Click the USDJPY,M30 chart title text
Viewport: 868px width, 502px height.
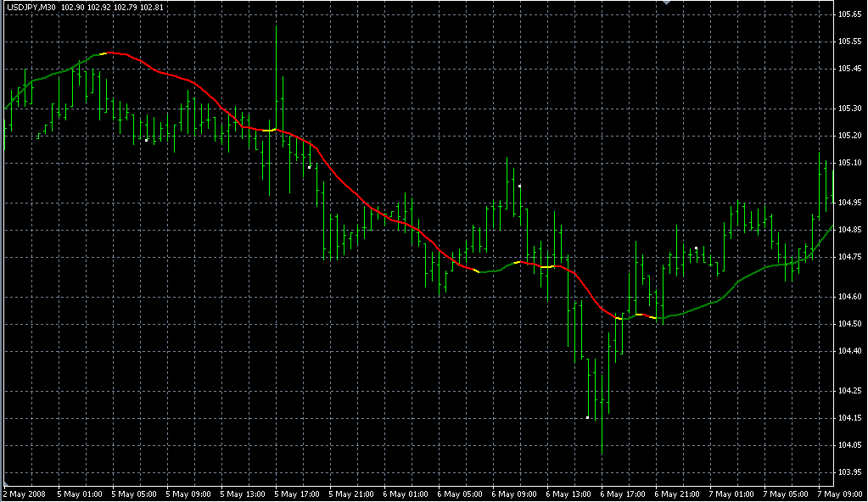[31, 8]
